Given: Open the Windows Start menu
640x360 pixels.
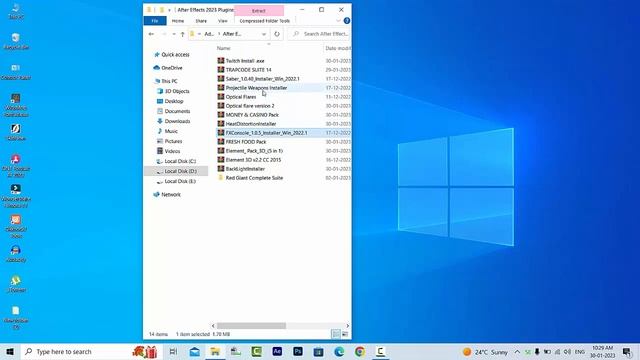Looking at the screenshot, I should tap(10, 351).
